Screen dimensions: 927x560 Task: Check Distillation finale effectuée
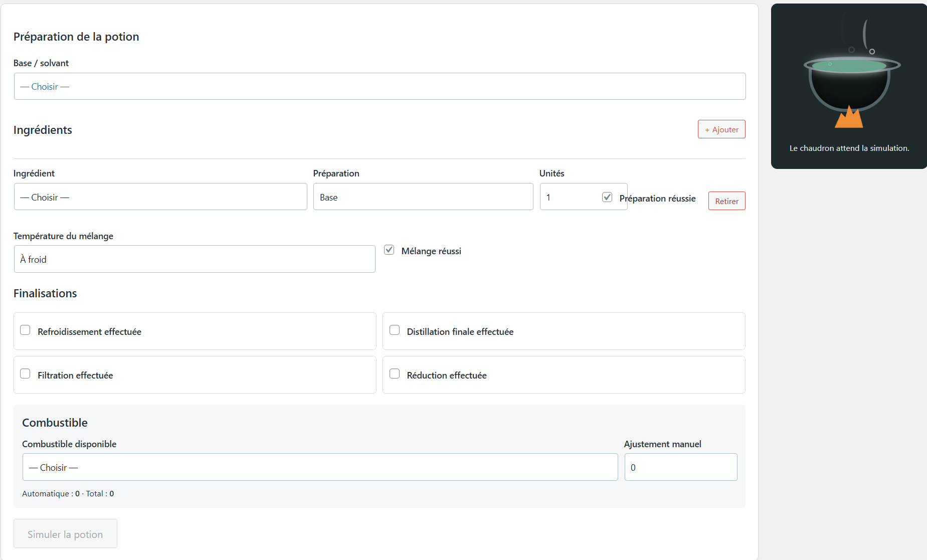click(395, 330)
